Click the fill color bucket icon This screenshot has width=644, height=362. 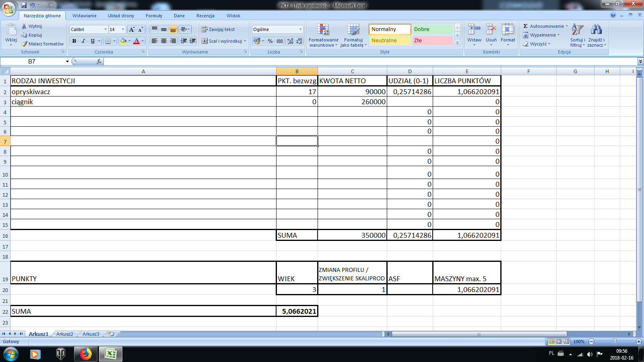click(123, 41)
